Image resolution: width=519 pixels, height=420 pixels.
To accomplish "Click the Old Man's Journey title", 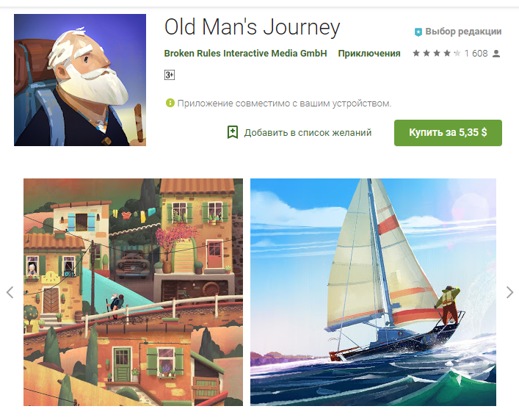I will [x=253, y=27].
